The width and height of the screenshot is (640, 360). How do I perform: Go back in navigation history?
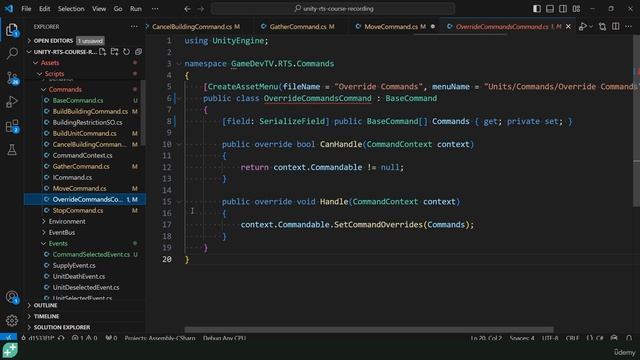pyautogui.click(x=187, y=9)
